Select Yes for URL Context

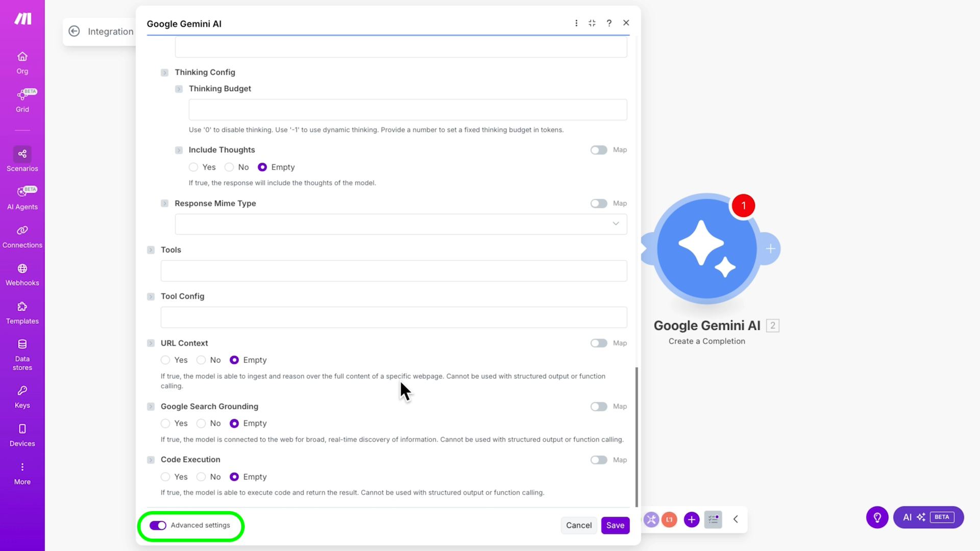click(x=165, y=360)
